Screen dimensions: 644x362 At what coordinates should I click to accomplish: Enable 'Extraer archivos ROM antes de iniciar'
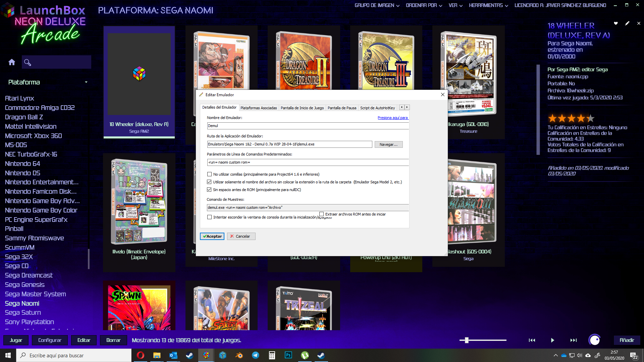pos(321,214)
